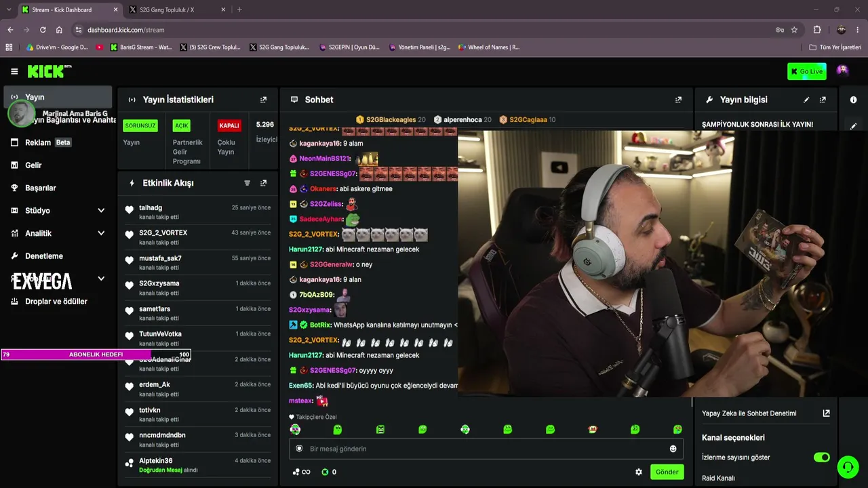Image resolution: width=868 pixels, height=488 pixels.
Task: Click the Kicks balance icon
Action: tap(325, 472)
